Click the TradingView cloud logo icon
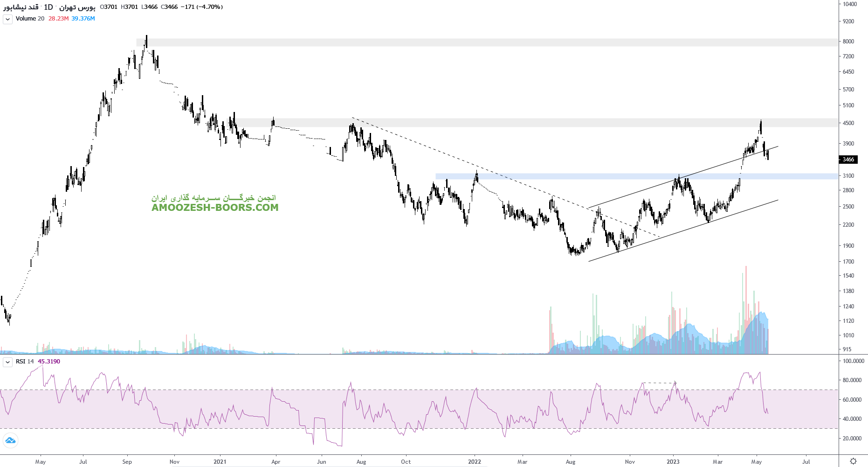This screenshot has height=467, width=868. (10, 440)
